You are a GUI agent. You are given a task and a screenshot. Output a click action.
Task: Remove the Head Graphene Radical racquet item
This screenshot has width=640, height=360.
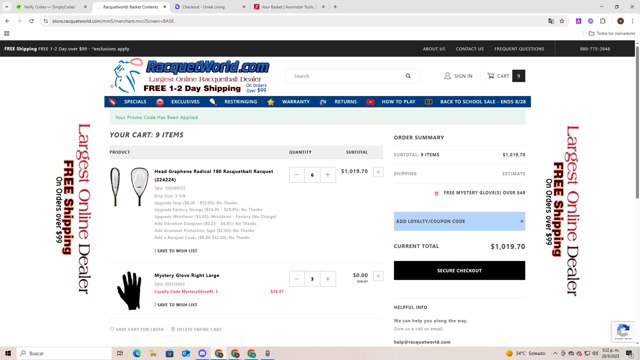378,172
